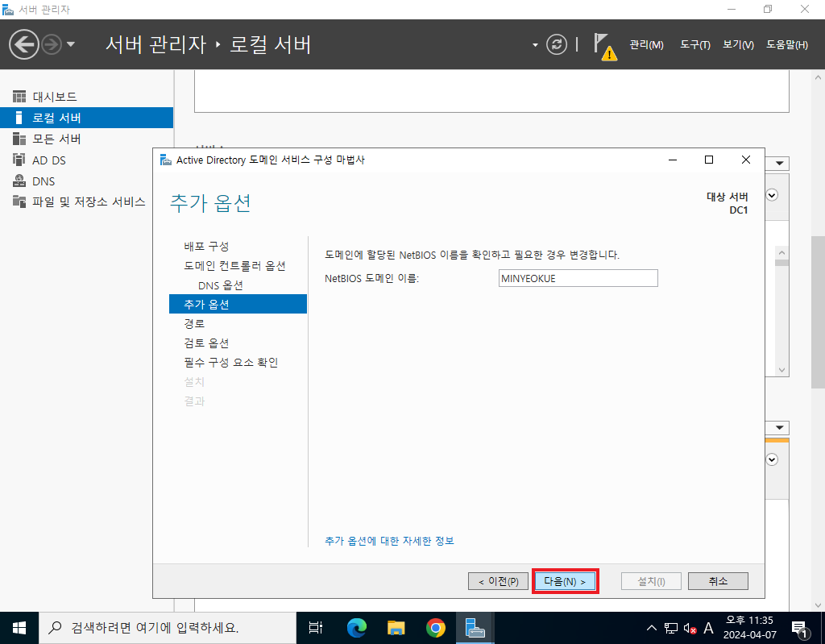Maximize the AD DS configuration wizard window
Image resolution: width=825 pixels, height=644 pixels.
(x=709, y=160)
